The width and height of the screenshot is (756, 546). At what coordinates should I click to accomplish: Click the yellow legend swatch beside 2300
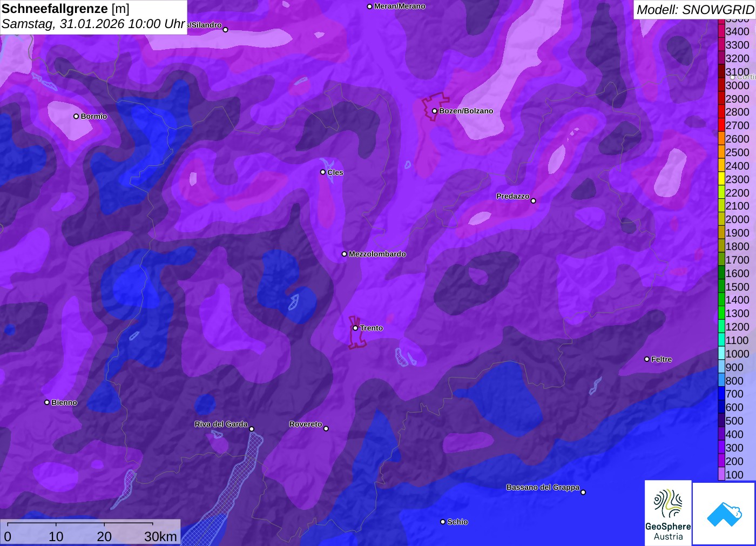click(x=721, y=179)
